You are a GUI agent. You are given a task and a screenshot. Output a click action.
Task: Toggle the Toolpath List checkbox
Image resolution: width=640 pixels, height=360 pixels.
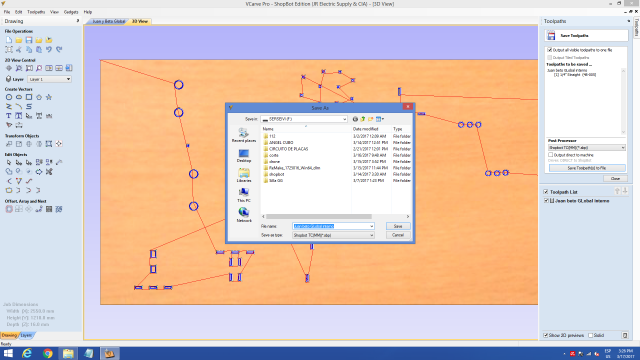click(546, 192)
